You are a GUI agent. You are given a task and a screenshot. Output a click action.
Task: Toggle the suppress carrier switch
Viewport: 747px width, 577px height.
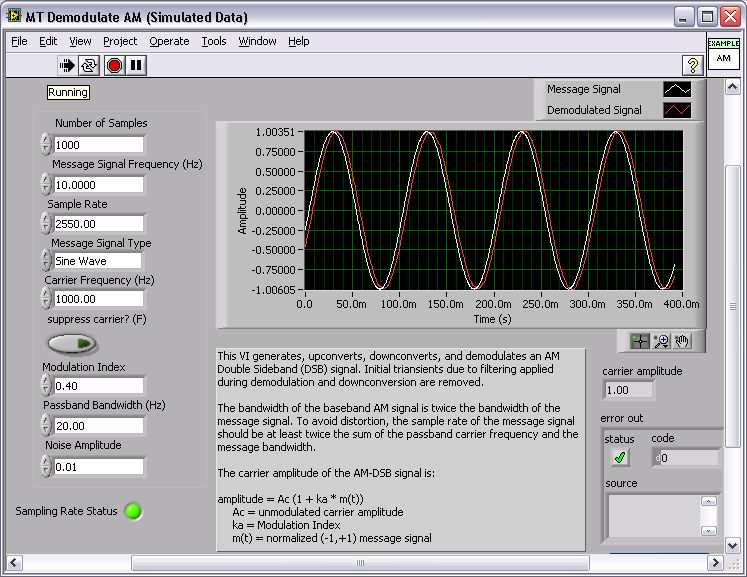73,344
